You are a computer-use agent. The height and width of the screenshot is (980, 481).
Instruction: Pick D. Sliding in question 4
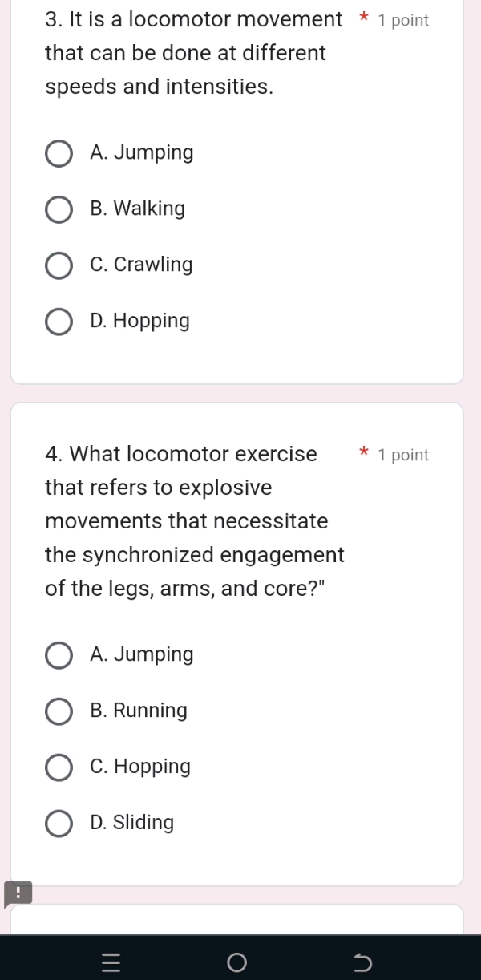(x=59, y=824)
